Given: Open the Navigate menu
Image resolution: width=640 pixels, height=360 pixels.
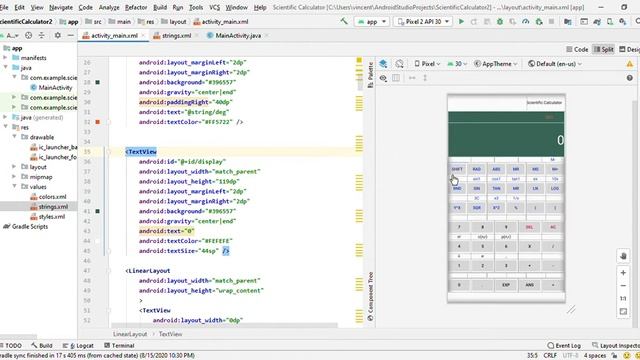Looking at the screenshot, I should click(61, 7).
